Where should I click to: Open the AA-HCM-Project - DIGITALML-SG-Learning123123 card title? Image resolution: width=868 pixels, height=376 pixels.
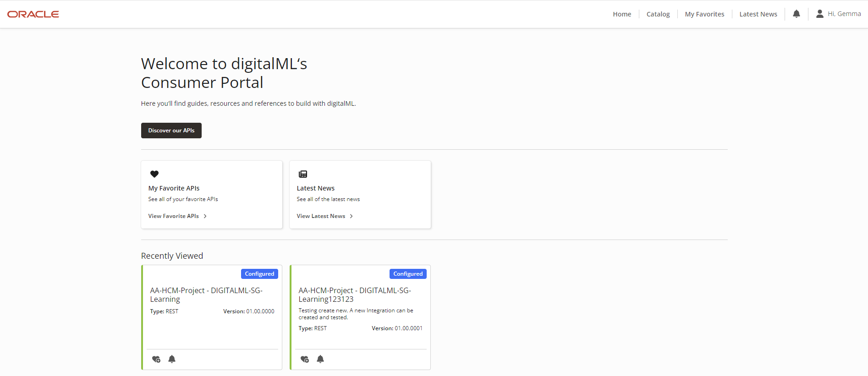[355, 294]
